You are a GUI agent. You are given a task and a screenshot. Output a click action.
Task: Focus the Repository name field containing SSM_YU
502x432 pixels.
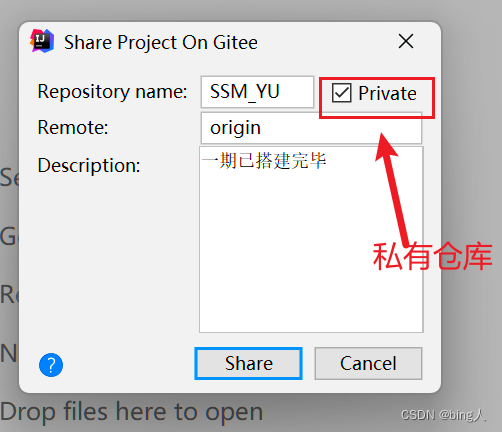tap(257, 92)
